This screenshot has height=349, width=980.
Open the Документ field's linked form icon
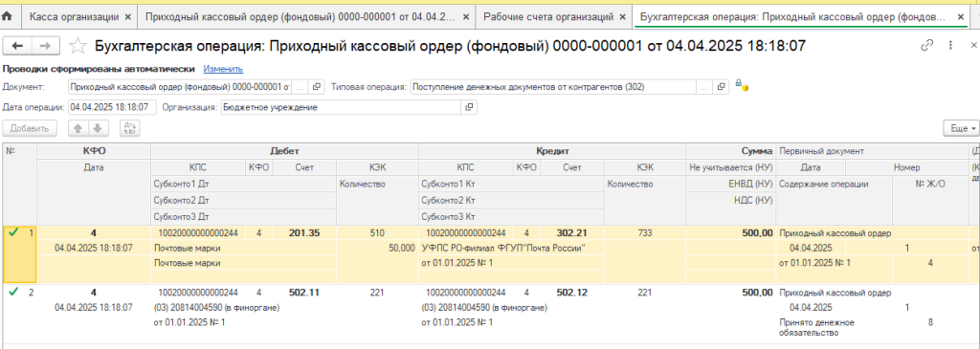(316, 87)
